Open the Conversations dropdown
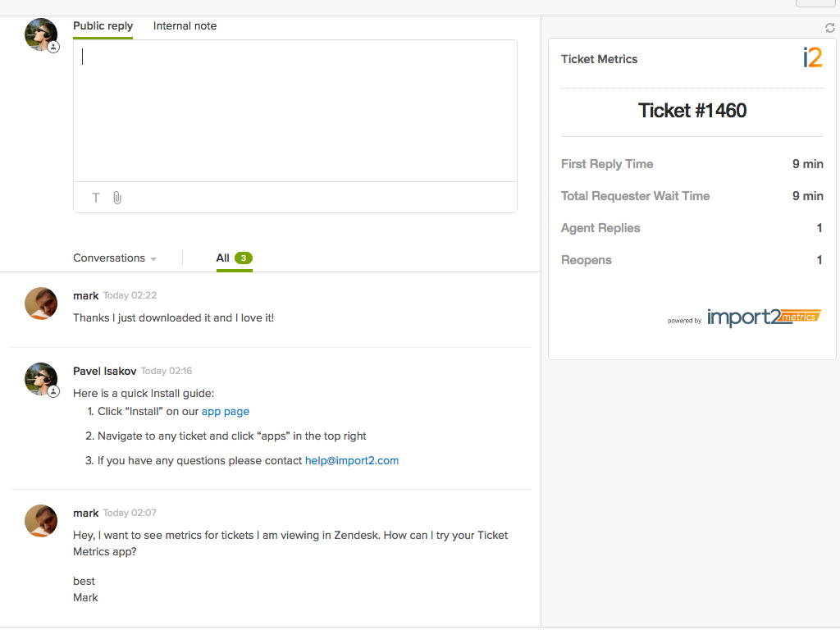Image resolution: width=840 pixels, height=630 pixels. point(114,258)
